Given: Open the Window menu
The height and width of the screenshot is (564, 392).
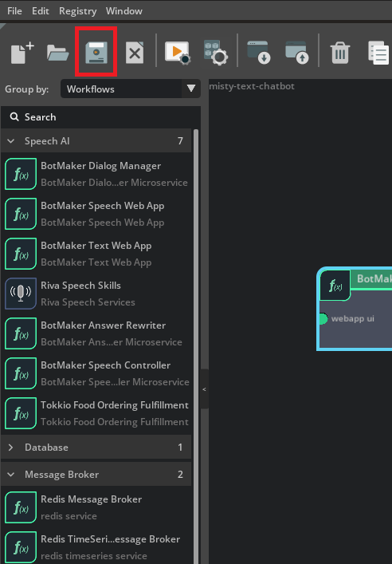Looking at the screenshot, I should tap(124, 11).
